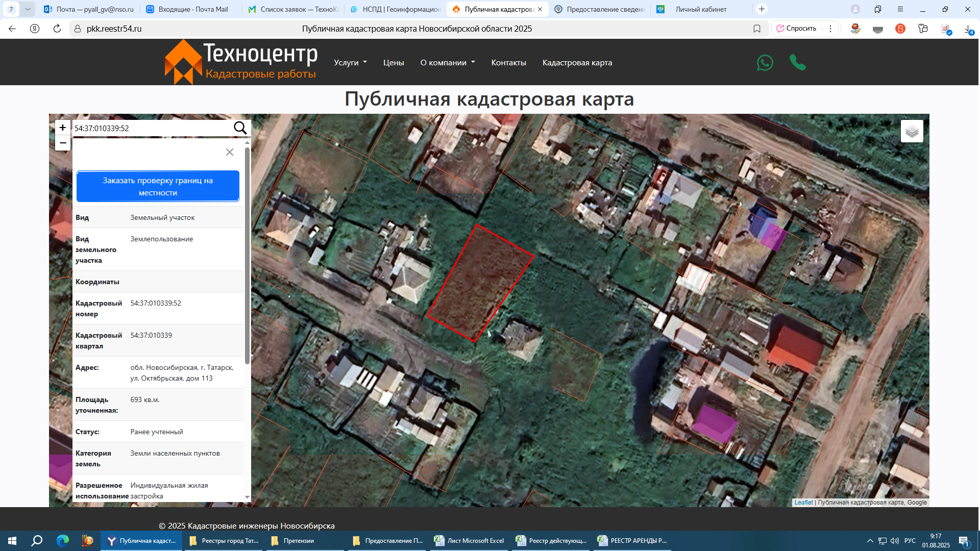Switch to the НСПД Геоинформацион tab
This screenshot has height=551, width=980.
[396, 9]
